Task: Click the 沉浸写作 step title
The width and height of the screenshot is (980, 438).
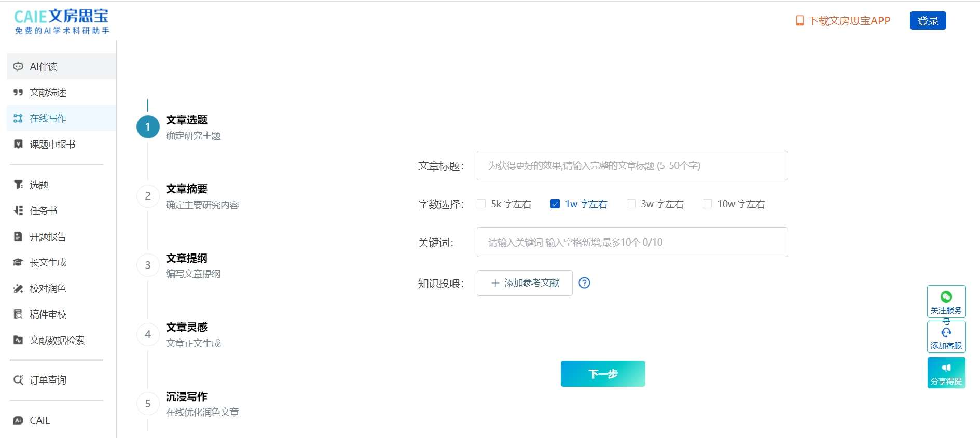Action: (187, 397)
